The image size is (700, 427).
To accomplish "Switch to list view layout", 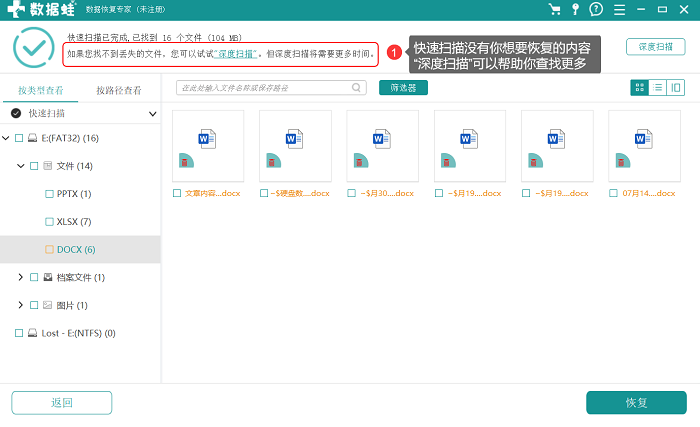I will [x=658, y=88].
